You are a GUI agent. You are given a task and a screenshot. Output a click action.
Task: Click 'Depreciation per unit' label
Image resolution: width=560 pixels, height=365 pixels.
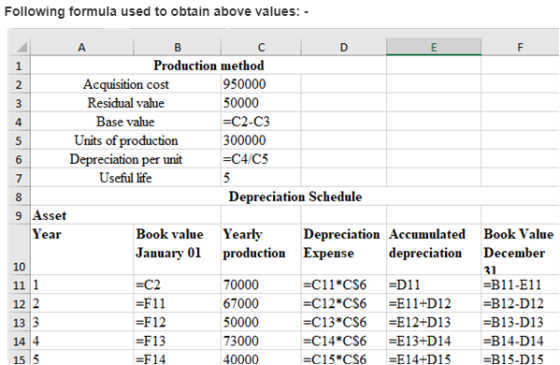[x=126, y=159]
